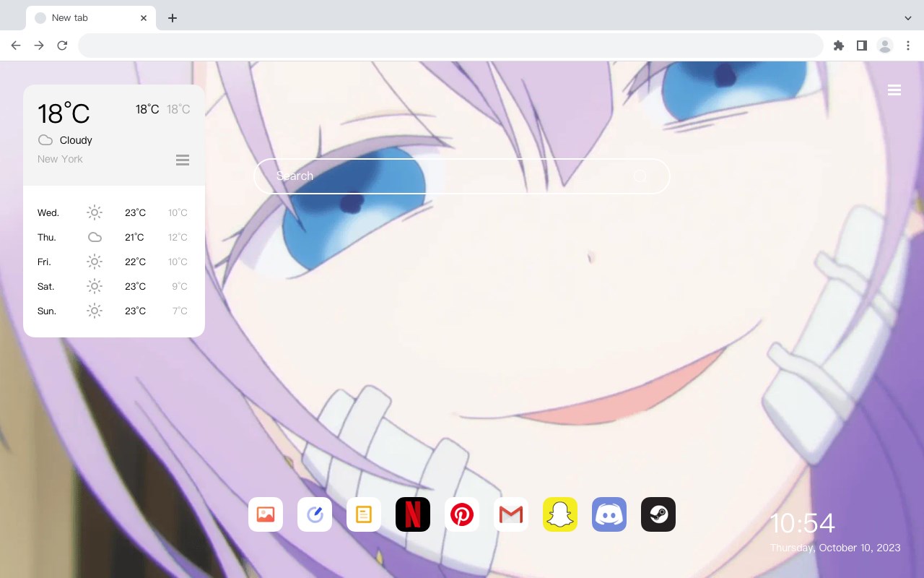
Task: Click Friday's 22°C high temperature
Action: pos(136,262)
